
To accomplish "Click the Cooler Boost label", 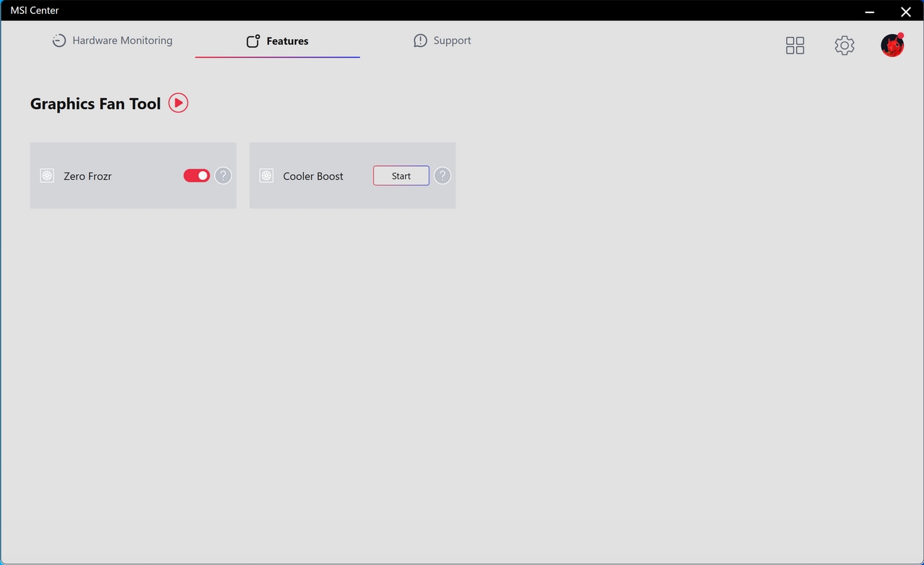I will 313,176.
